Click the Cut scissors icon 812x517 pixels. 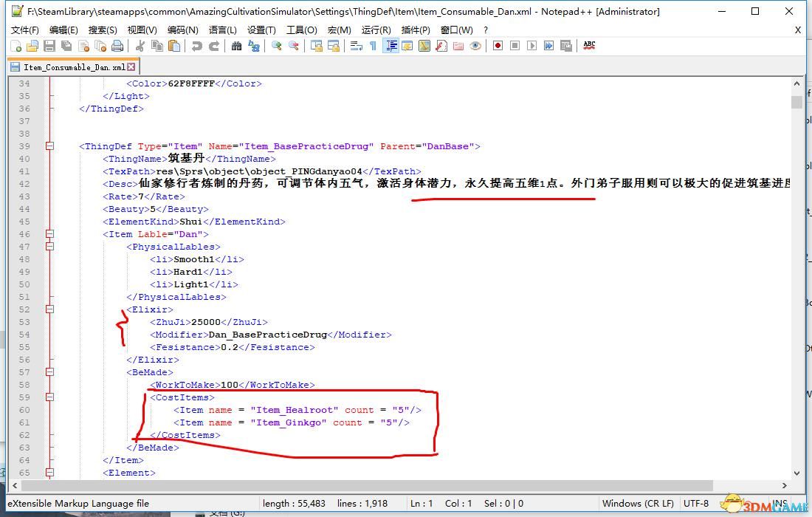click(140, 46)
